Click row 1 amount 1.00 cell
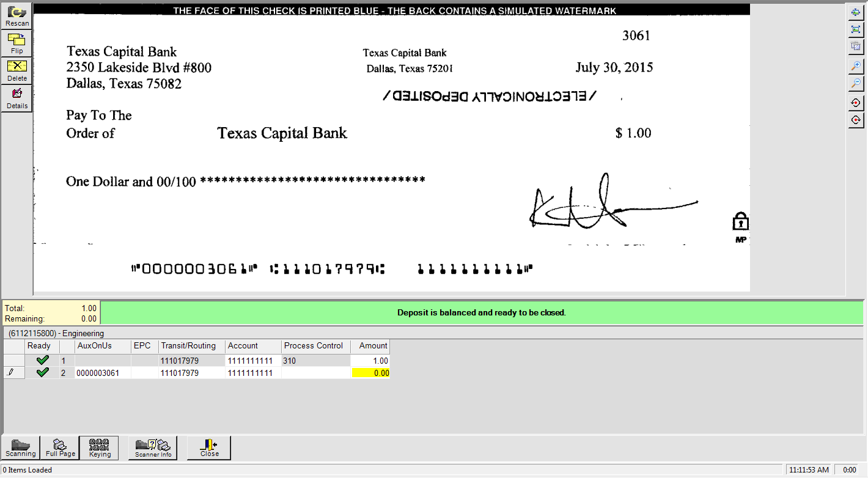 370,361
